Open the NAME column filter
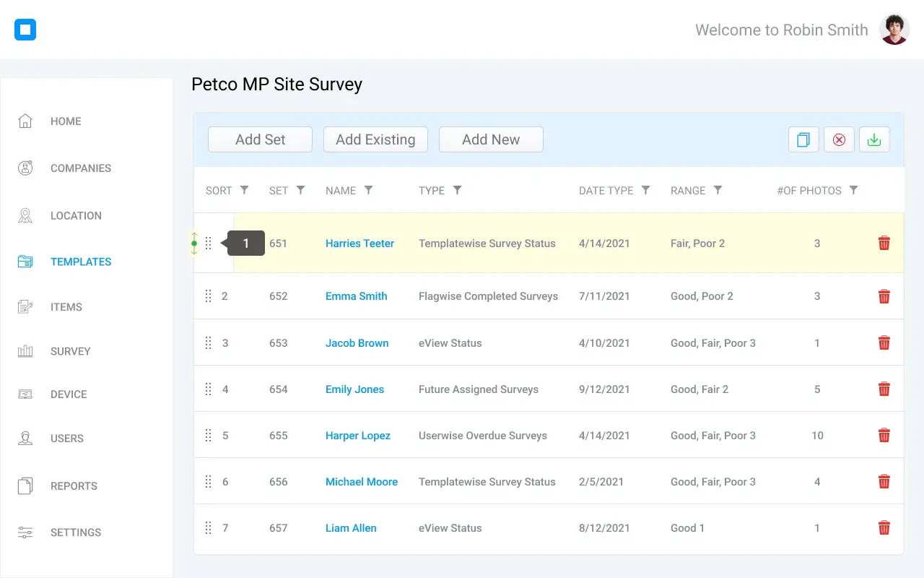924x578 pixels. [x=368, y=190]
